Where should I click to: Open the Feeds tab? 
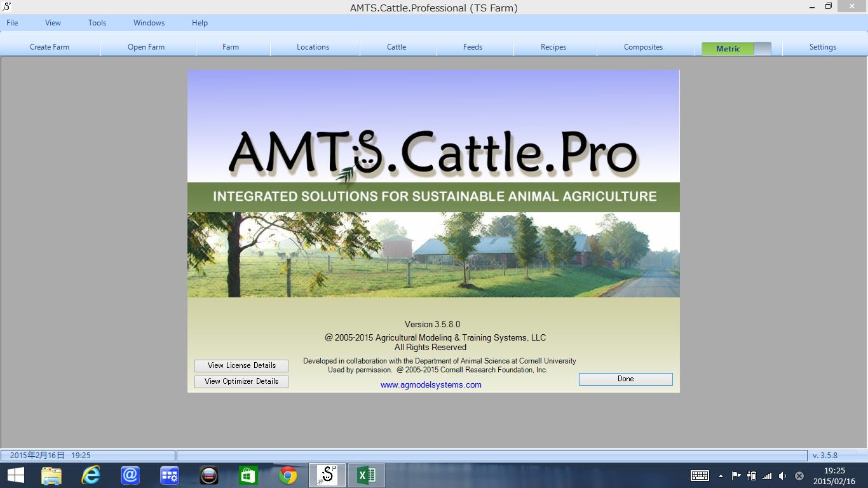[x=473, y=47]
